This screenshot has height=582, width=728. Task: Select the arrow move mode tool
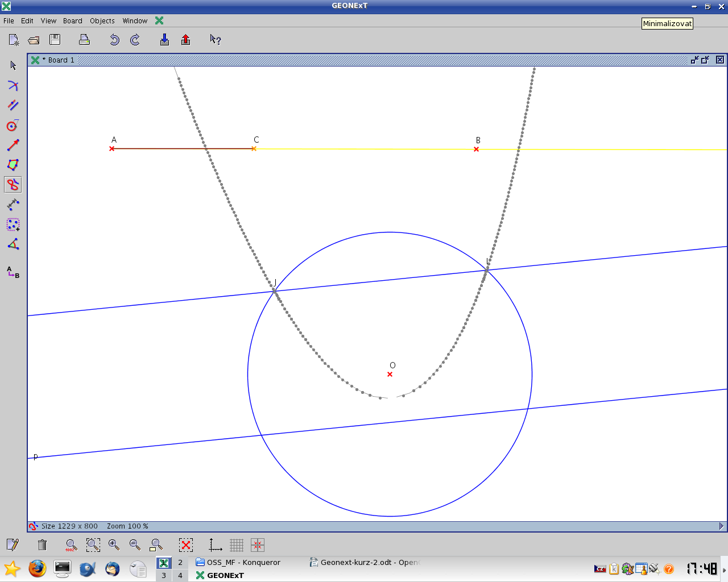click(x=13, y=65)
